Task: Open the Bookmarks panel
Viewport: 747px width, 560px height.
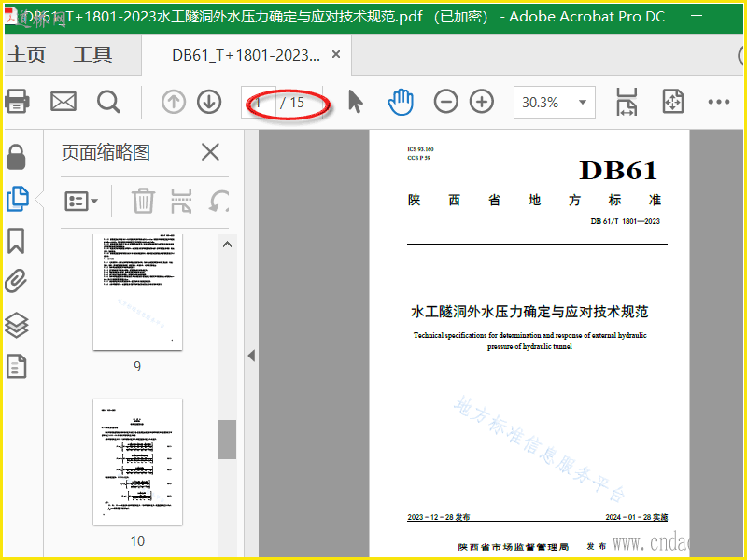Action: 16,241
